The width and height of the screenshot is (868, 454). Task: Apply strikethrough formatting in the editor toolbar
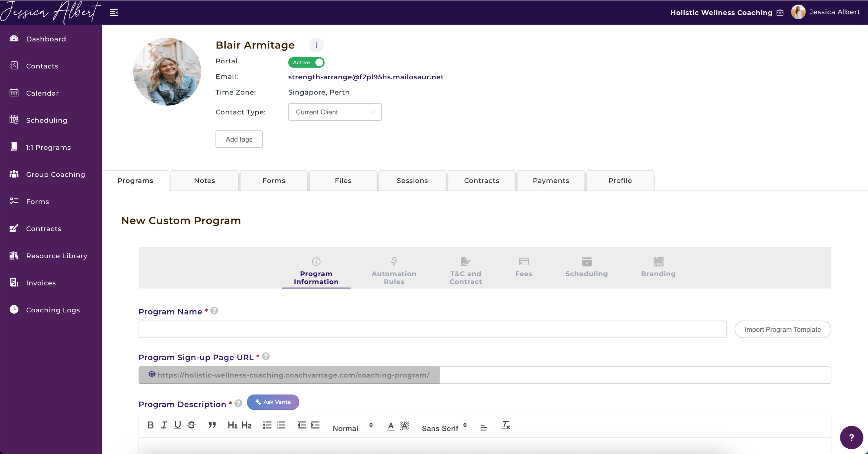pyautogui.click(x=191, y=425)
